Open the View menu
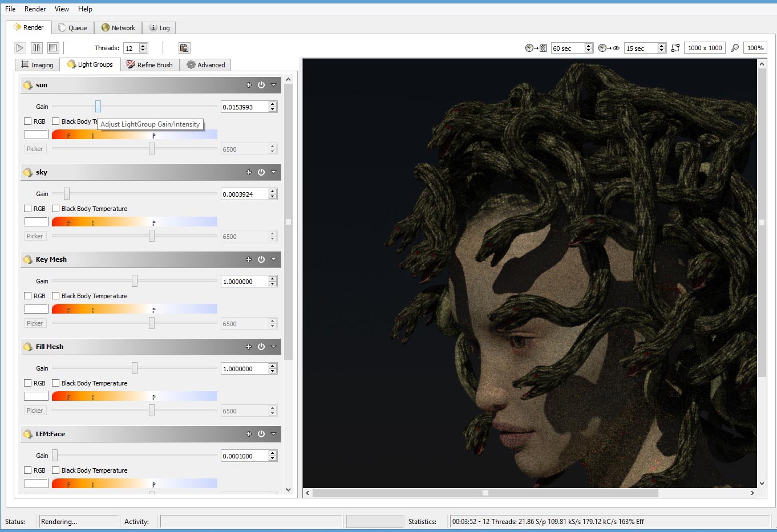The image size is (777, 532). (x=62, y=9)
